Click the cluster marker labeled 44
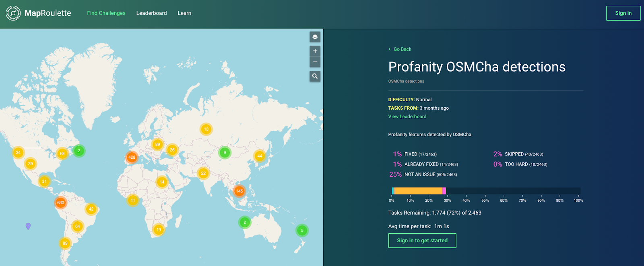Screen dimensions: 644x266 [260, 156]
